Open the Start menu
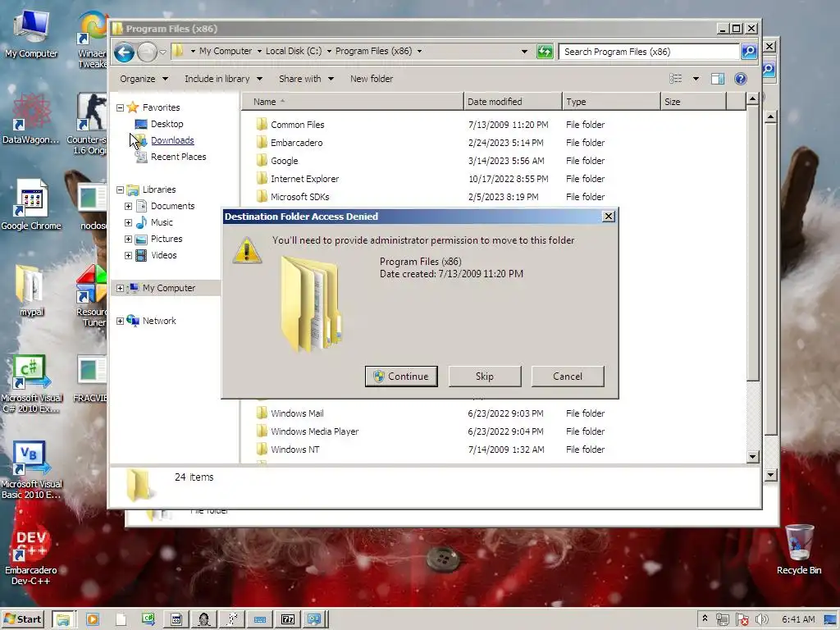 click(x=22, y=620)
